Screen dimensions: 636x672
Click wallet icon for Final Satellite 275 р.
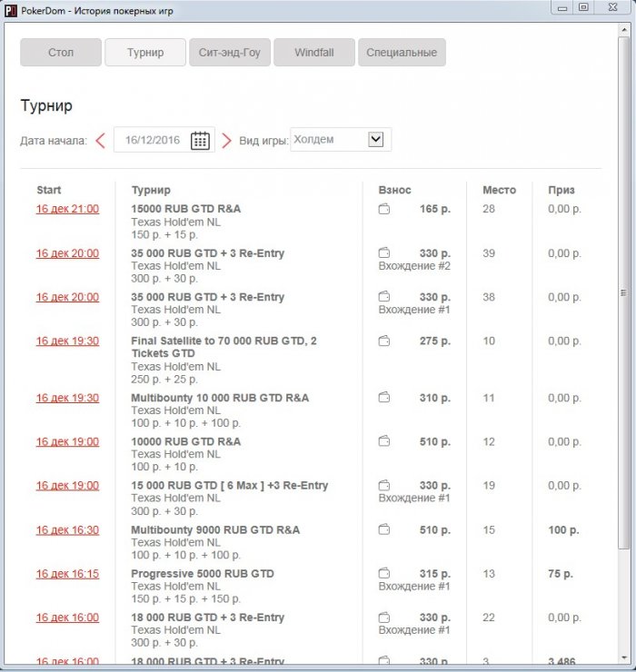click(x=384, y=341)
